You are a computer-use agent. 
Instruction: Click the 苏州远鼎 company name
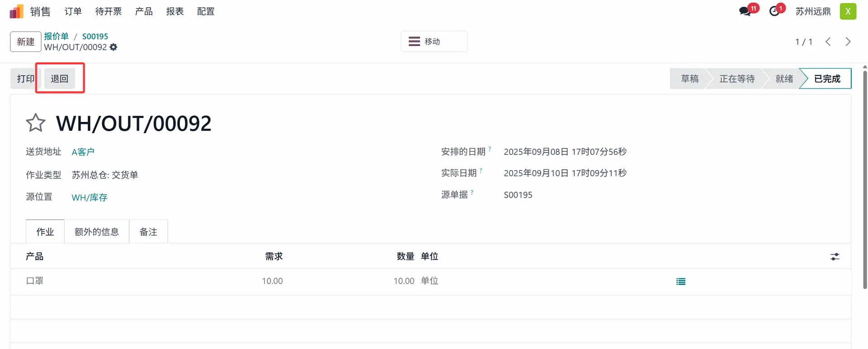coord(813,11)
